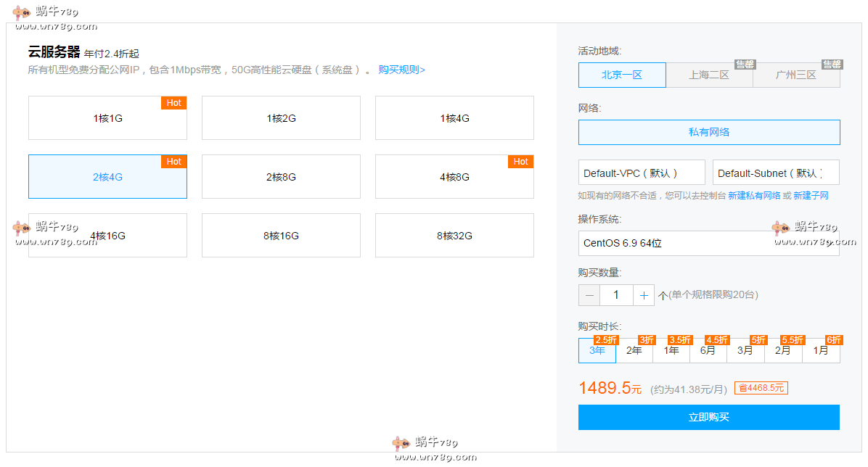Select the 1核2G server plan
This screenshot has height=467, width=868.
(281, 118)
